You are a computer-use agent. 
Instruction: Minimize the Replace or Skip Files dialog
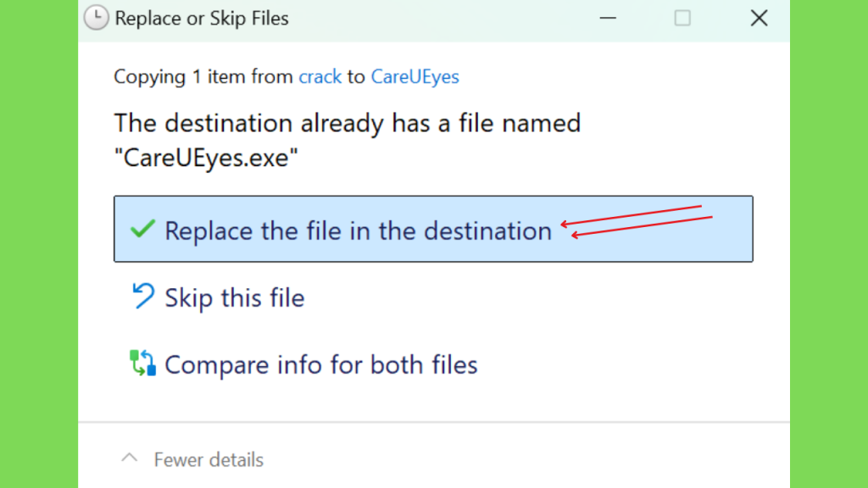pyautogui.click(x=607, y=19)
